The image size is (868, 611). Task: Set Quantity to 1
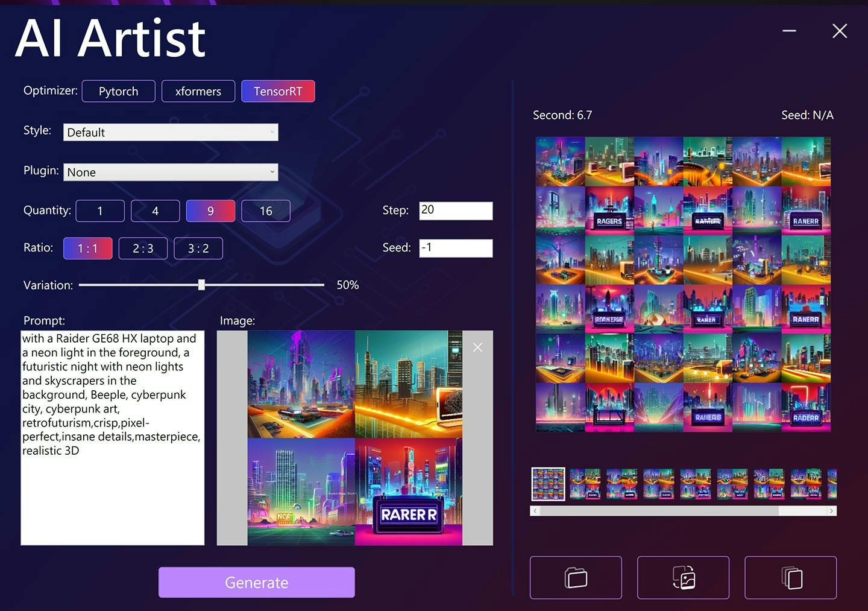pos(100,211)
